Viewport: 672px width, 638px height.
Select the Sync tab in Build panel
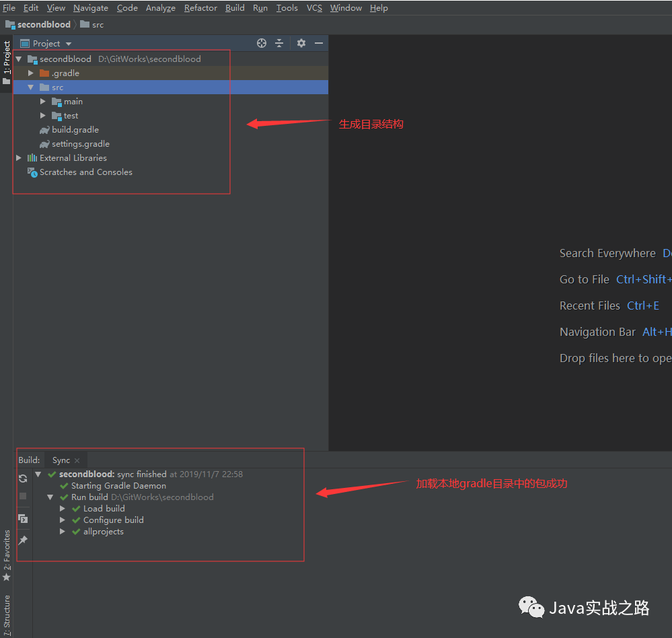pos(61,459)
